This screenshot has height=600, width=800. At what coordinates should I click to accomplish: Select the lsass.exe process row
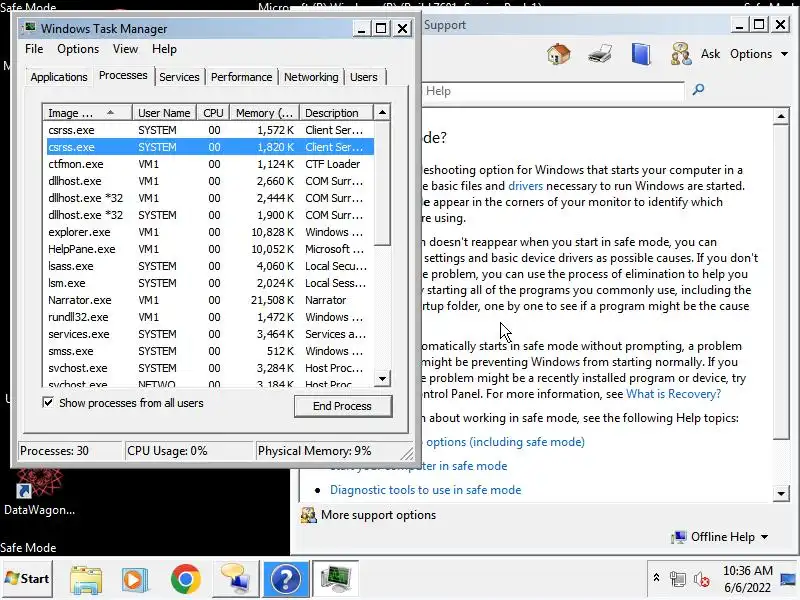(x=209, y=266)
